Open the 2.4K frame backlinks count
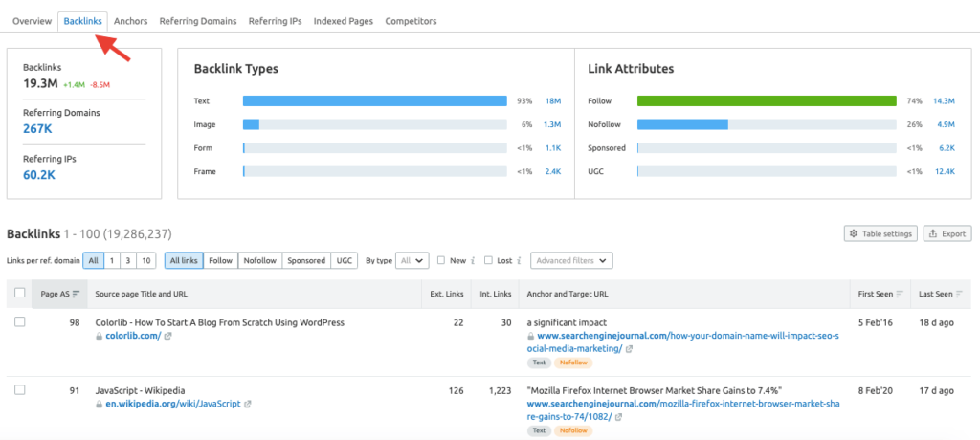 click(552, 171)
